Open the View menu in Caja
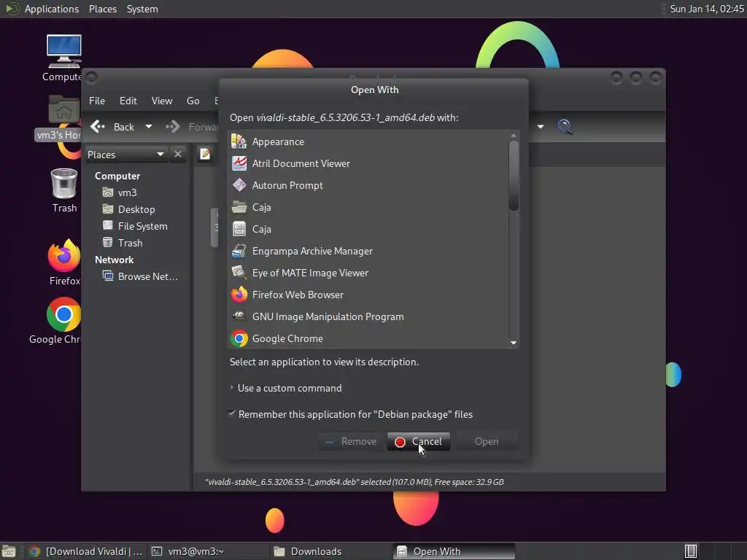747x560 pixels. (162, 101)
